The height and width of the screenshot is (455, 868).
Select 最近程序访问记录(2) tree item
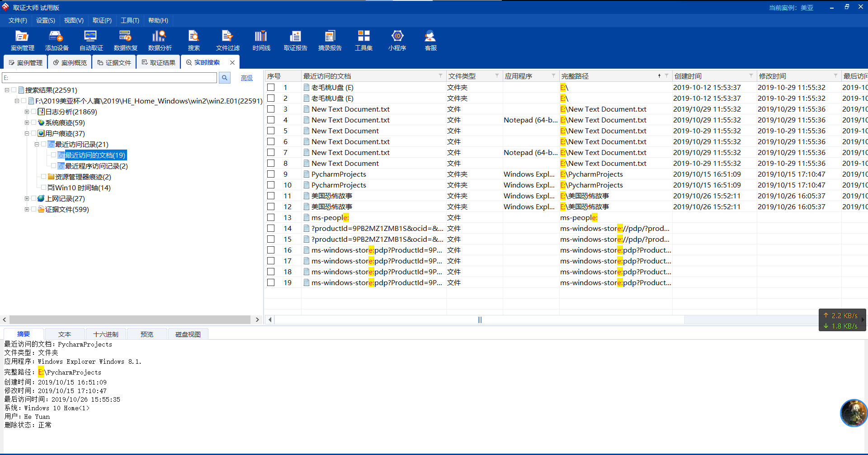[96, 166]
